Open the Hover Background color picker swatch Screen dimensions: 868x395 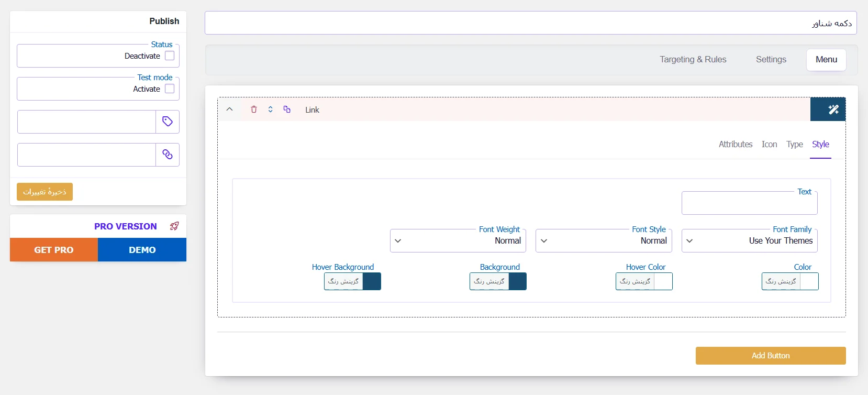372,281
